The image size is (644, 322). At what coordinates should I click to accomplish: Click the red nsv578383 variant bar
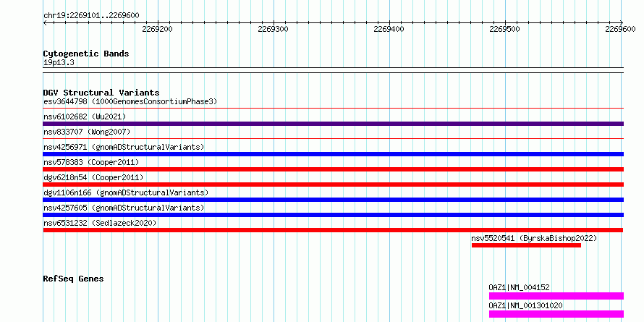click(x=334, y=169)
